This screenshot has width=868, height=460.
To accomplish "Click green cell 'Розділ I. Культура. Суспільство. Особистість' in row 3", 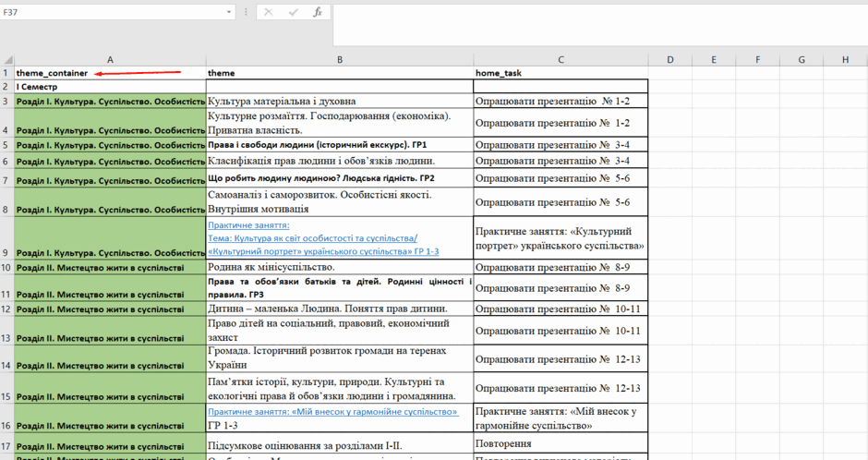I will [x=110, y=101].
